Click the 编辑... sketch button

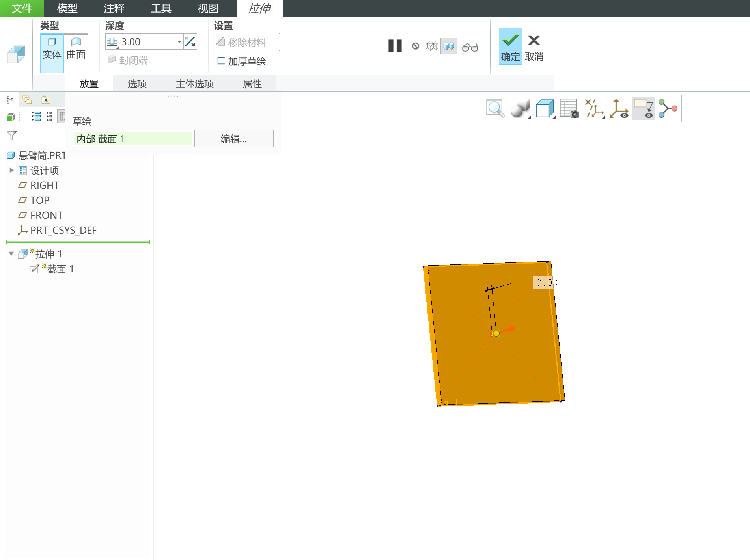(234, 139)
